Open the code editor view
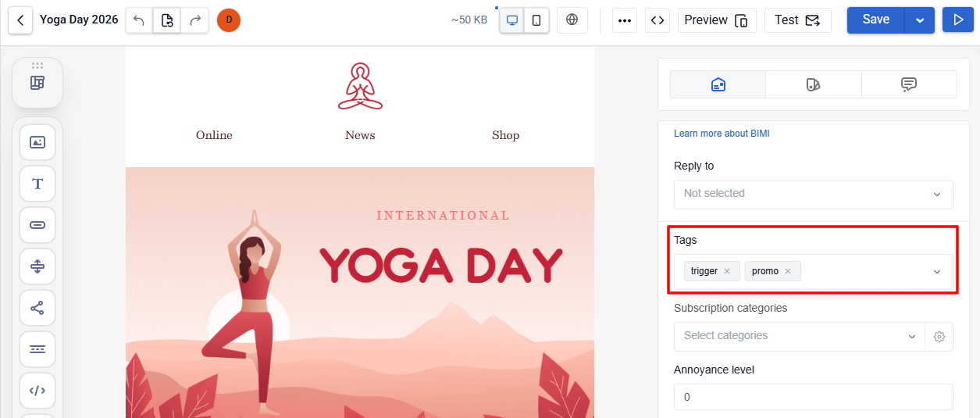The width and height of the screenshot is (980, 418). tap(657, 20)
